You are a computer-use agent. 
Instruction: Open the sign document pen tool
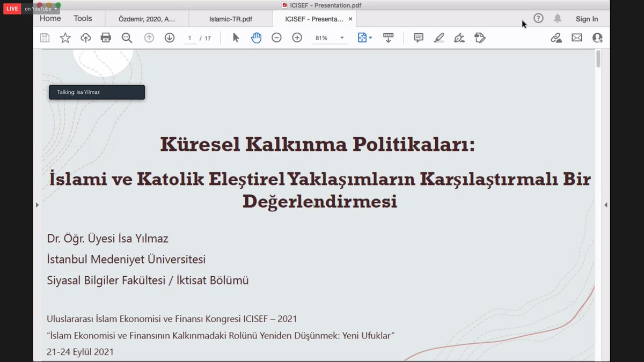coord(459,38)
